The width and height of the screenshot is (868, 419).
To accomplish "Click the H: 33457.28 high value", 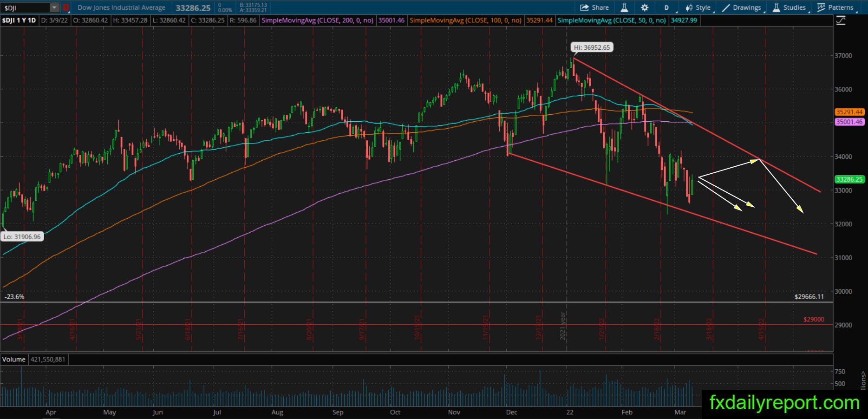I will [130, 20].
